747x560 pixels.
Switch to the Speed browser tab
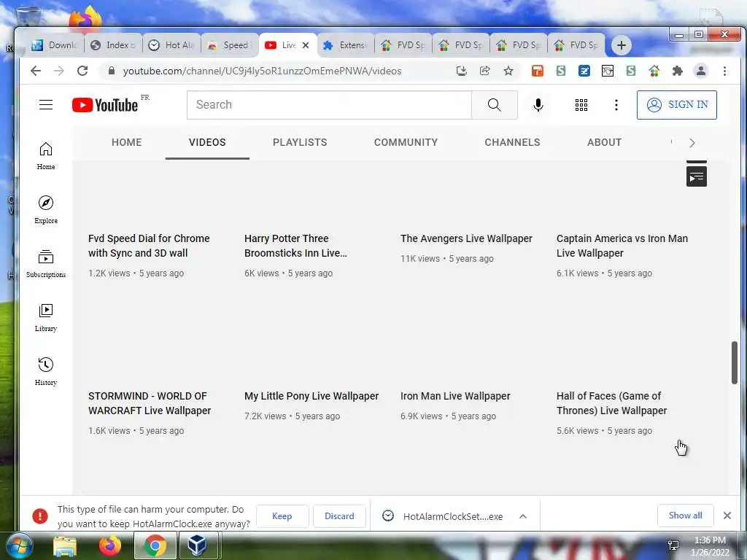(x=230, y=45)
